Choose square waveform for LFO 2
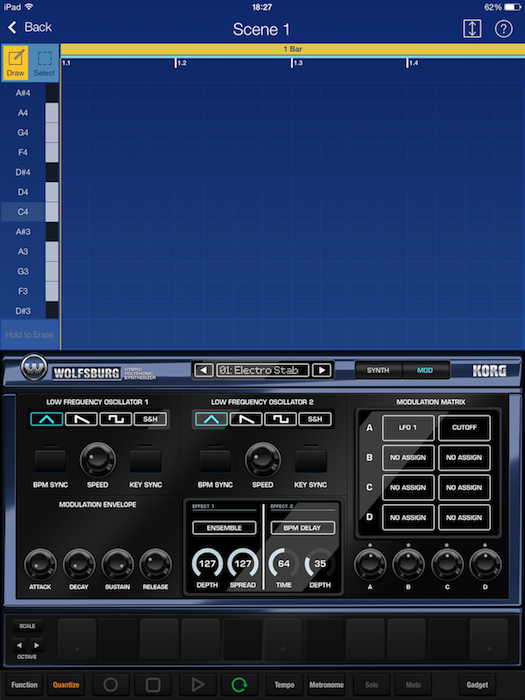Image resolution: width=525 pixels, height=700 pixels. click(x=280, y=419)
